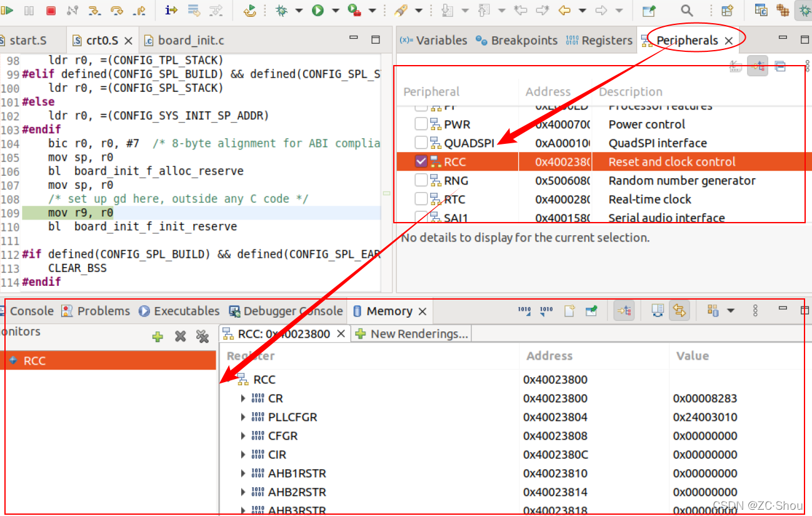This screenshot has width=812, height=516.
Task: Check the PWR peripheral checkbox
Action: point(421,124)
